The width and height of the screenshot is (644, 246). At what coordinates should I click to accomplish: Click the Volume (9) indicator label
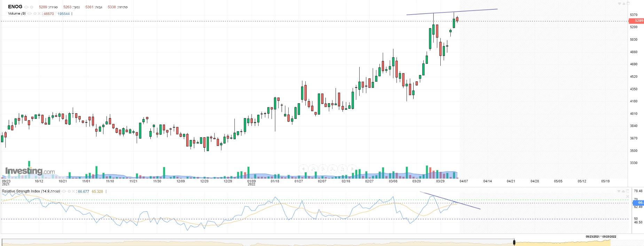coord(17,14)
